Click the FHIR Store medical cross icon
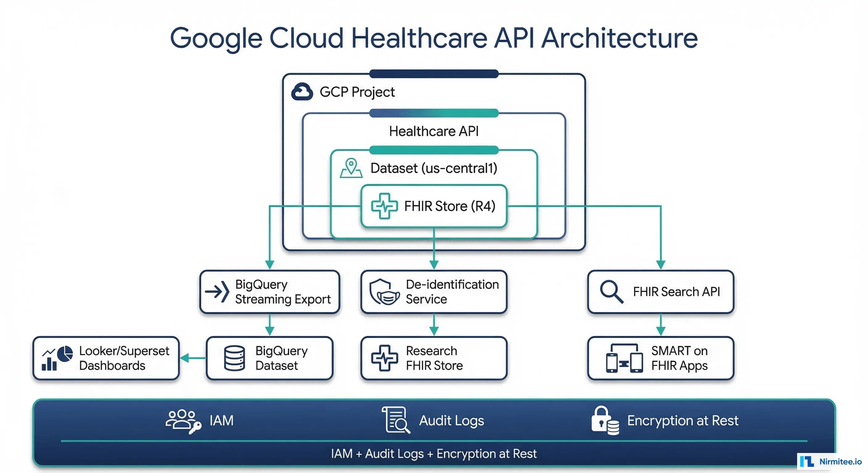The height and width of the screenshot is (473, 868). point(384,206)
